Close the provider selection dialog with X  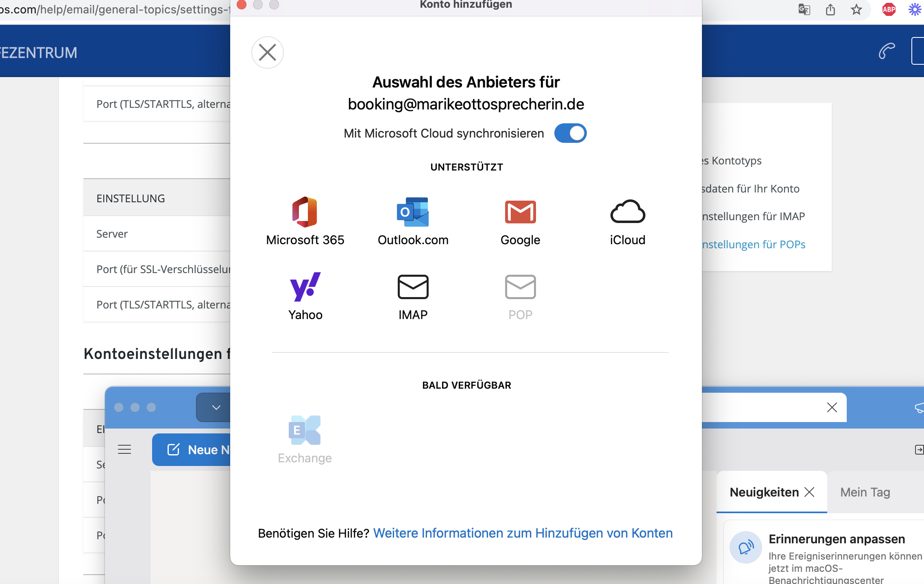[267, 52]
